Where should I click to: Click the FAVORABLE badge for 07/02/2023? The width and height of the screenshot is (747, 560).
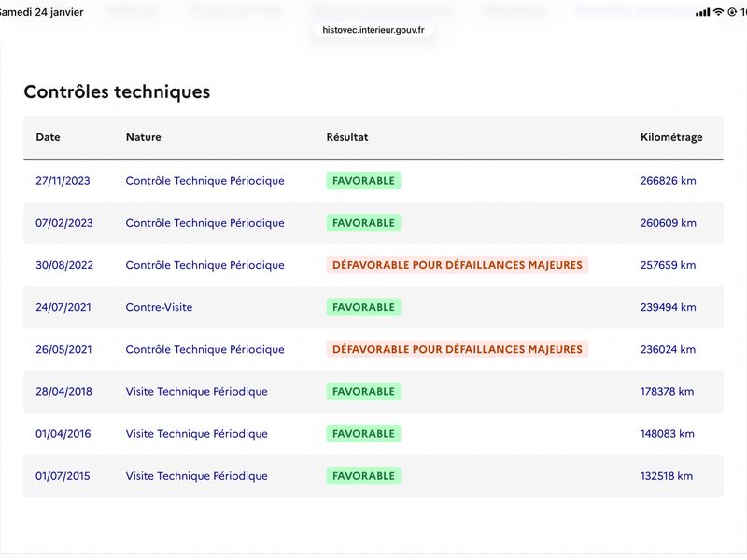click(363, 223)
